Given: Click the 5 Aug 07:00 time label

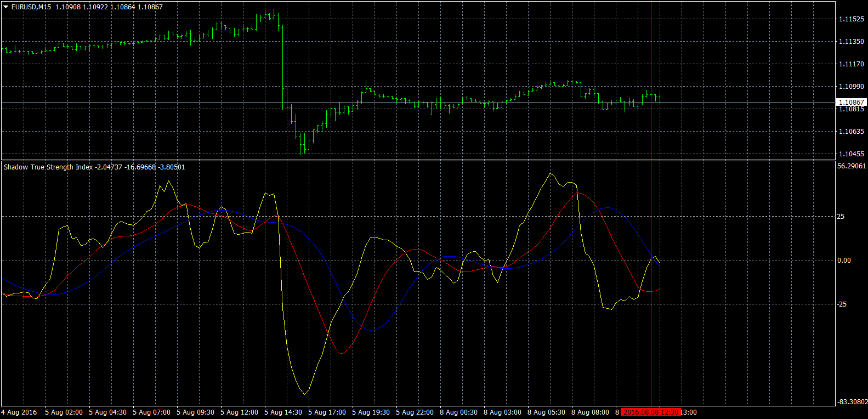Looking at the screenshot, I should (x=151, y=412).
